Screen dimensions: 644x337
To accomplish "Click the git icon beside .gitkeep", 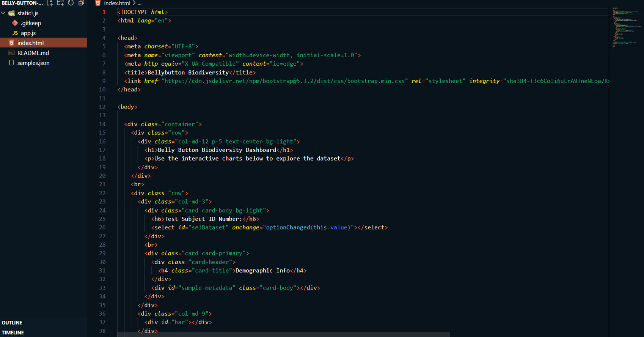I will pos(15,23).
